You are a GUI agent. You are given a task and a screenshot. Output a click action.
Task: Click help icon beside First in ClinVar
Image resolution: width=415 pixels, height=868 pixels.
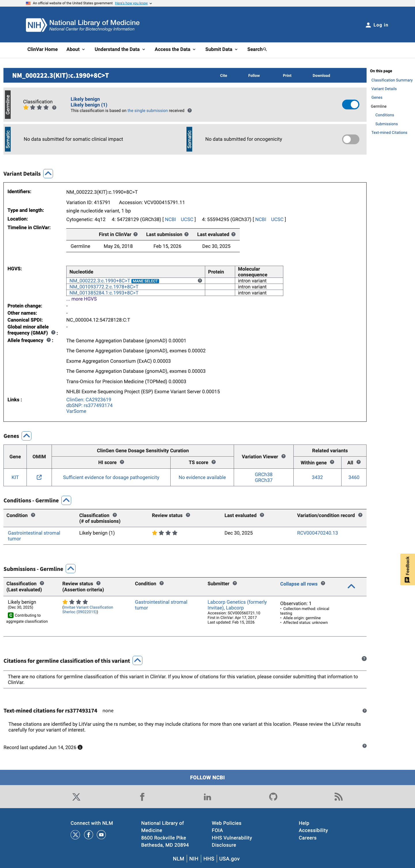[x=135, y=234]
